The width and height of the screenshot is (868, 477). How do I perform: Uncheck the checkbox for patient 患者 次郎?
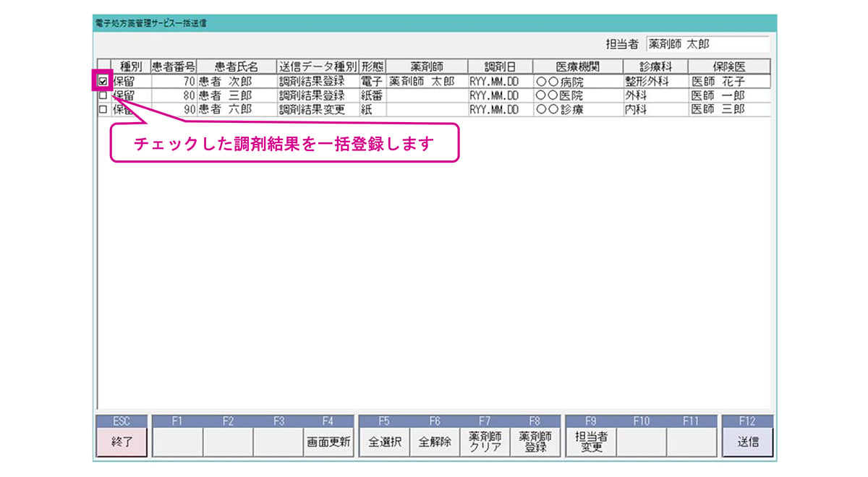click(x=103, y=81)
